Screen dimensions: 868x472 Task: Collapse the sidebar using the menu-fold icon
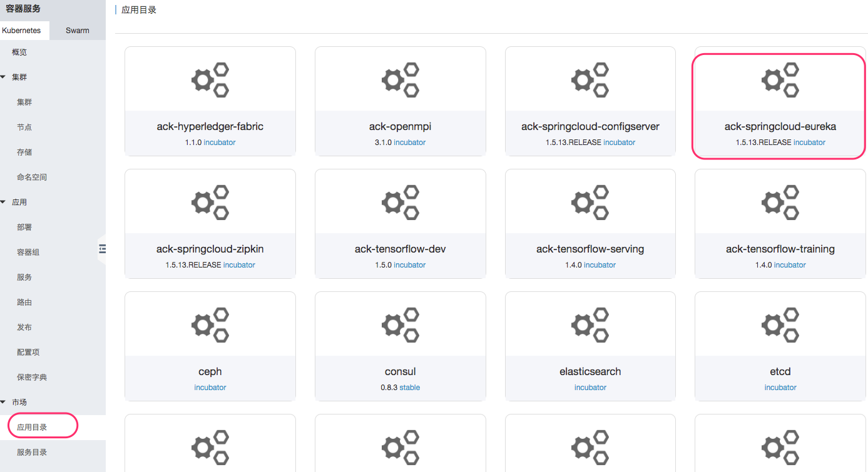pyautogui.click(x=103, y=249)
